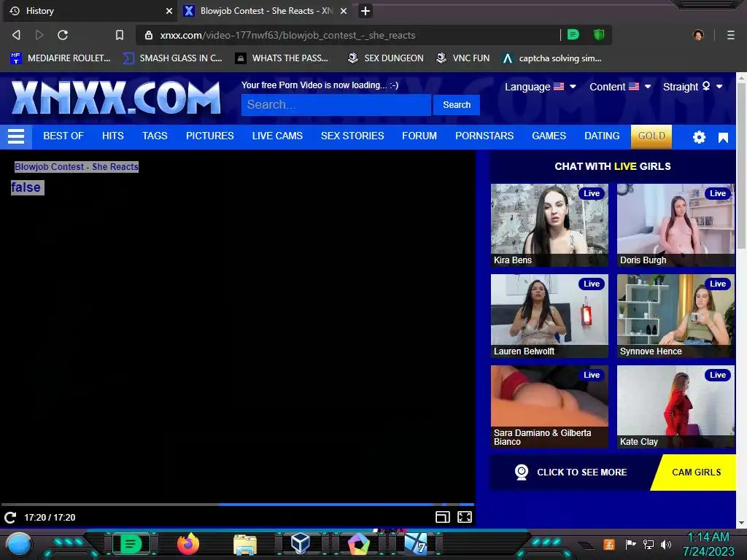Click the 17:20 / 17:20 time display
This screenshot has width=747, height=560.
(x=50, y=517)
